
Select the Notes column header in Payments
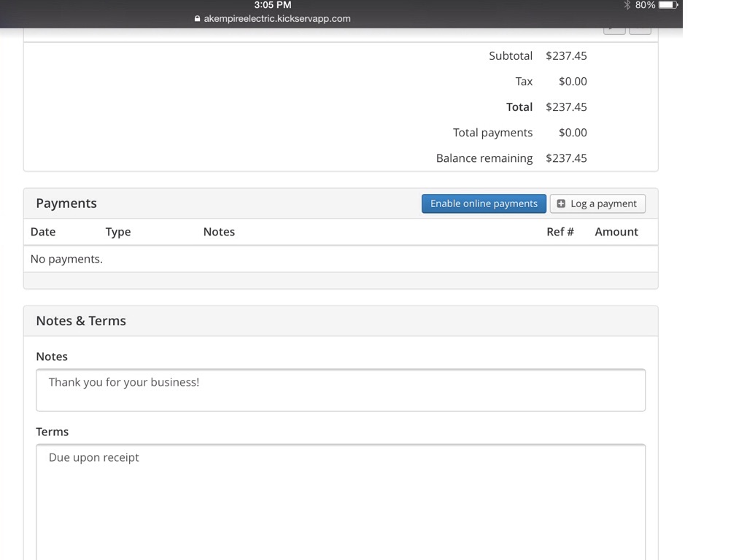coord(219,232)
